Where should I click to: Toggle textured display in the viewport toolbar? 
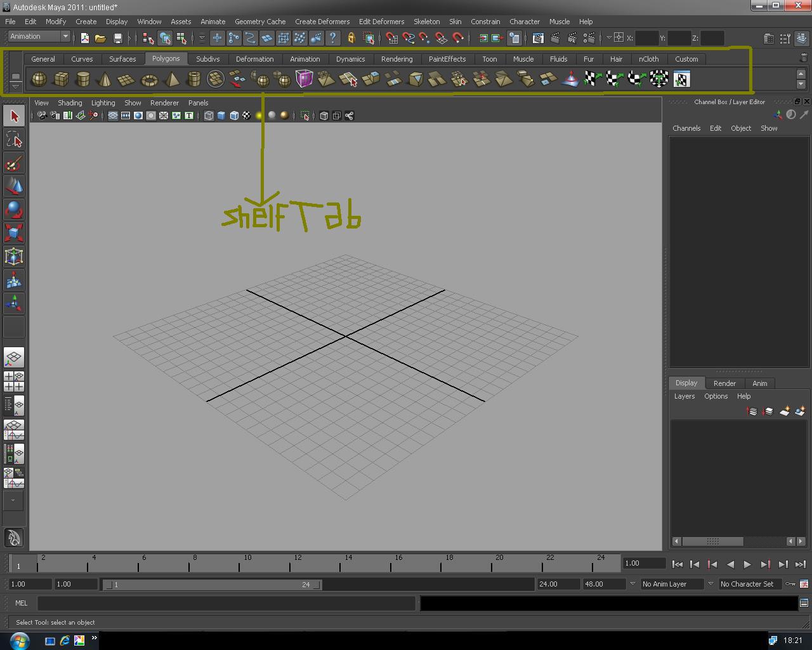pos(233,116)
